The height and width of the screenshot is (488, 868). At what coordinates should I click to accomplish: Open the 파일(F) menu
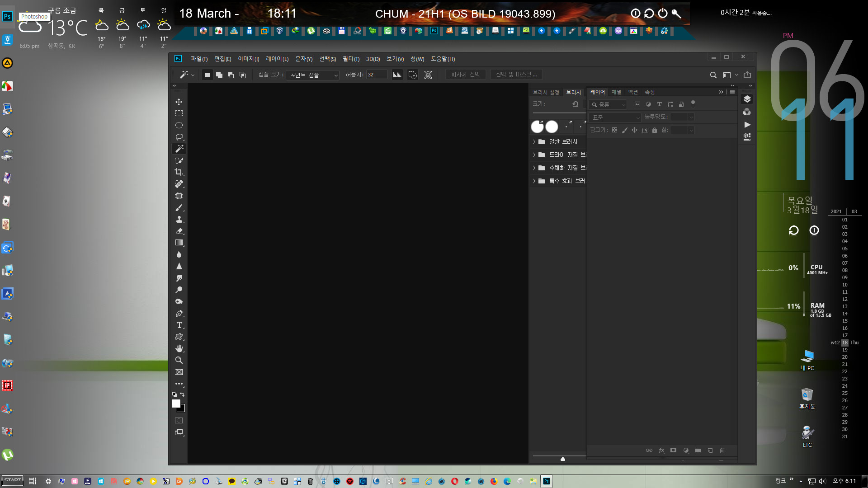199,59
